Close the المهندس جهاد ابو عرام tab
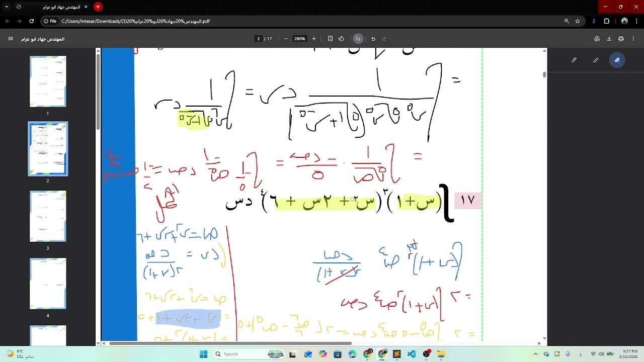This screenshot has width=644, height=362. point(86,7)
